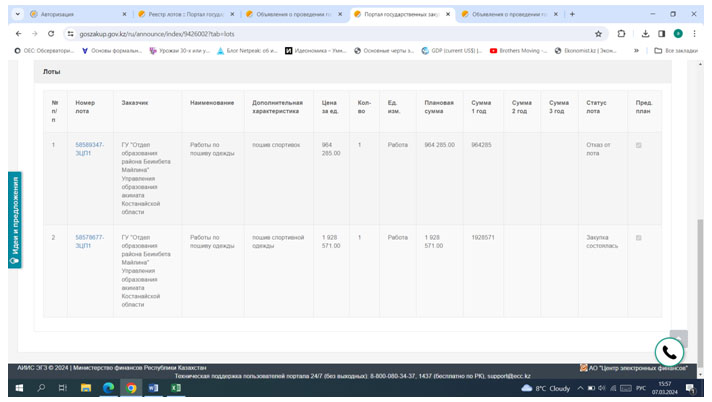Switch to the Реестр лотов tab
This screenshot has height=402, width=712.
click(185, 14)
